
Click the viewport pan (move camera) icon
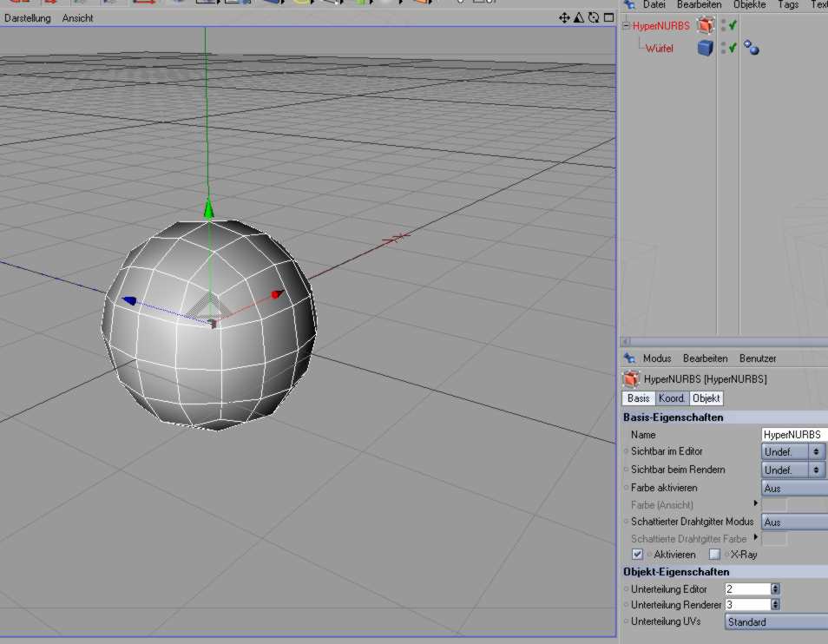tap(564, 17)
